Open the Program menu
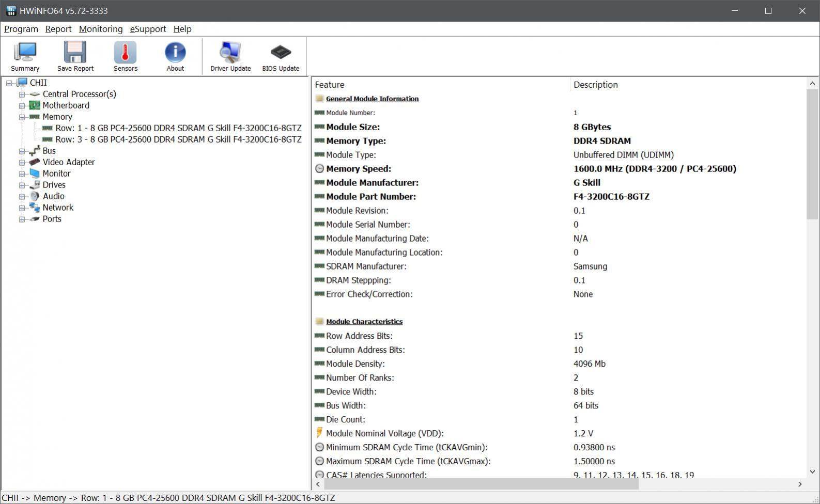Viewport: 820px width, 504px height. click(21, 29)
